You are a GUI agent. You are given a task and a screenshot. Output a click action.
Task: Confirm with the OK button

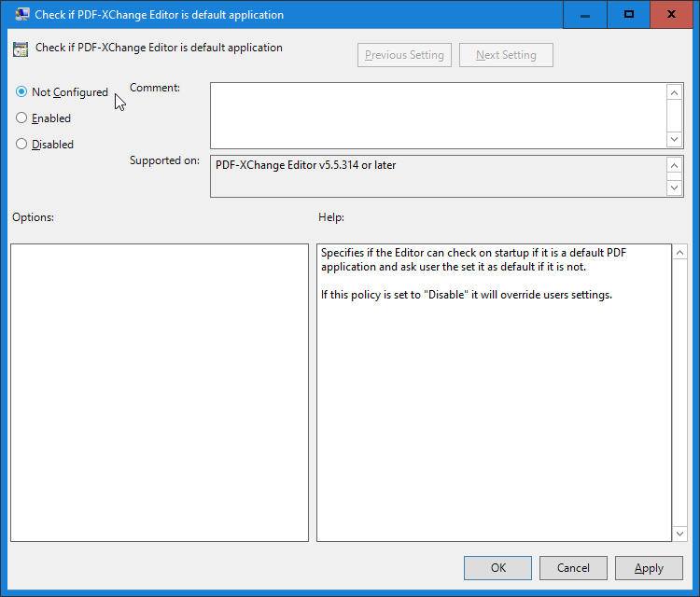497,568
